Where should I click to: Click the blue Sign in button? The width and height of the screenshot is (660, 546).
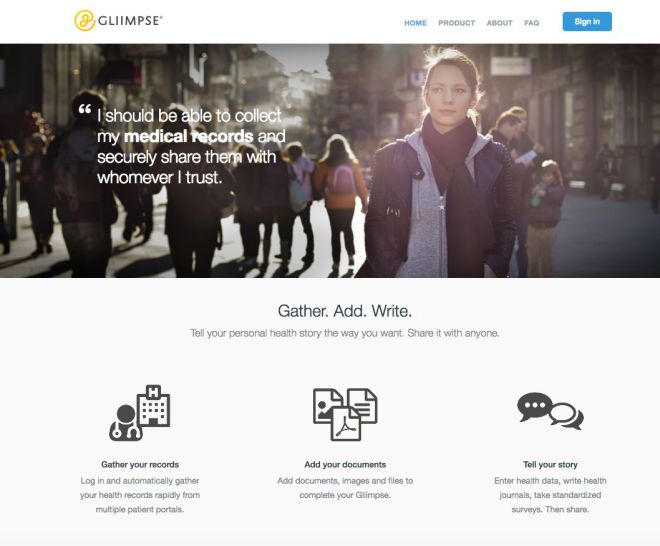click(x=587, y=21)
